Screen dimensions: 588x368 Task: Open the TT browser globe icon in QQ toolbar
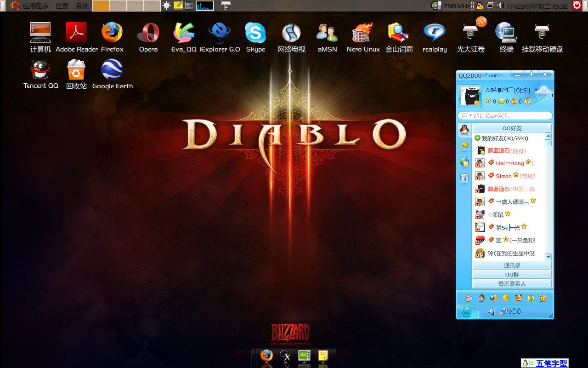494,298
